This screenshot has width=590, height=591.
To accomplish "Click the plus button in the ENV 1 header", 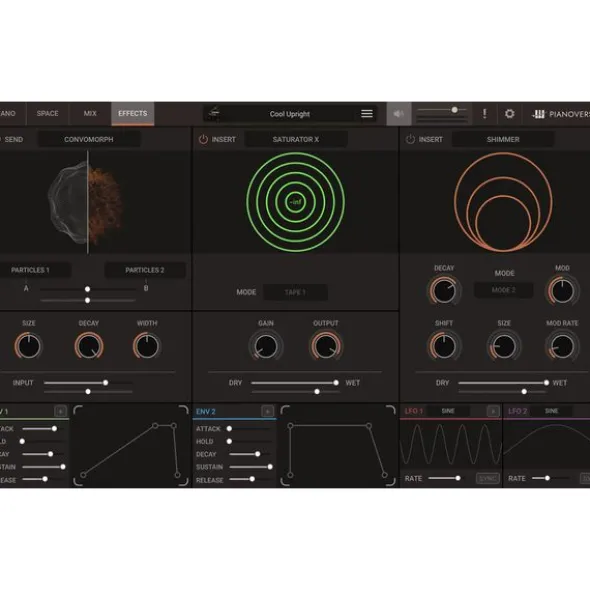I will pos(60,411).
